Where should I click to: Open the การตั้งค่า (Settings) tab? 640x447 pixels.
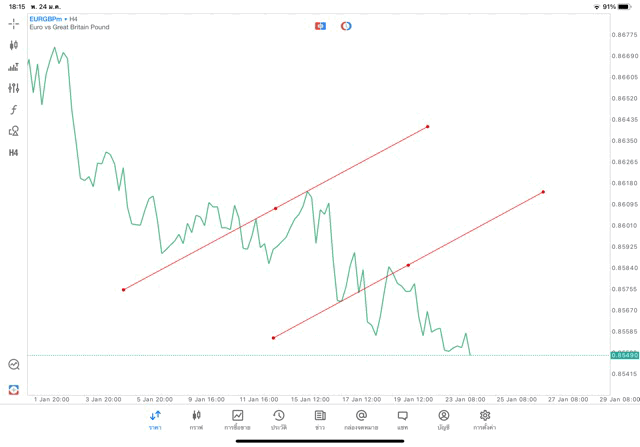pyautogui.click(x=485, y=419)
